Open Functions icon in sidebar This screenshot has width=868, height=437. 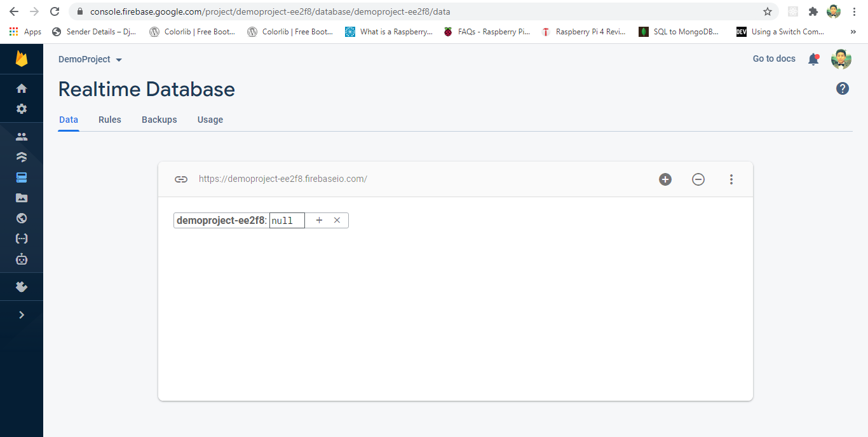point(22,239)
